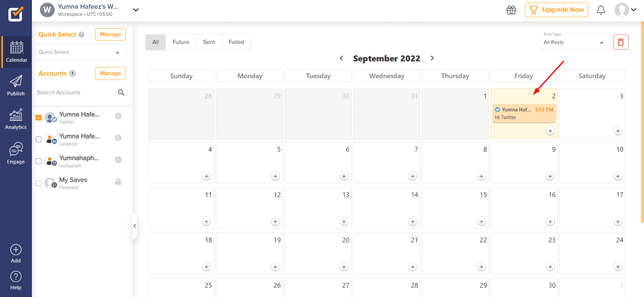Click Manage next to Accounts
The width and height of the screenshot is (644, 297).
click(x=110, y=73)
